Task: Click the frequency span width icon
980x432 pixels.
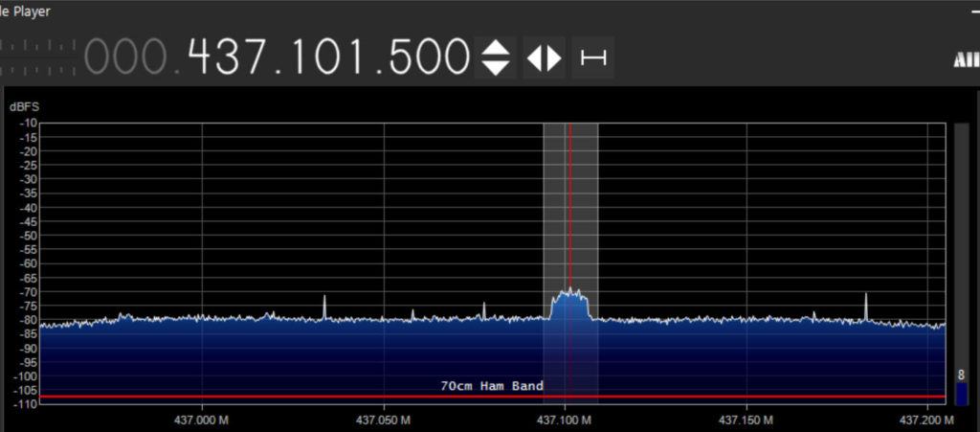Action: [593, 57]
